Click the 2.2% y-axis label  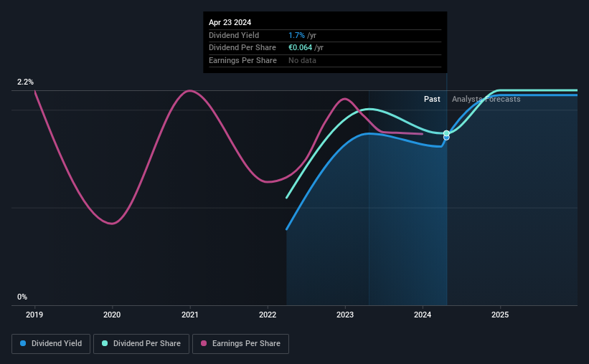[25, 82]
